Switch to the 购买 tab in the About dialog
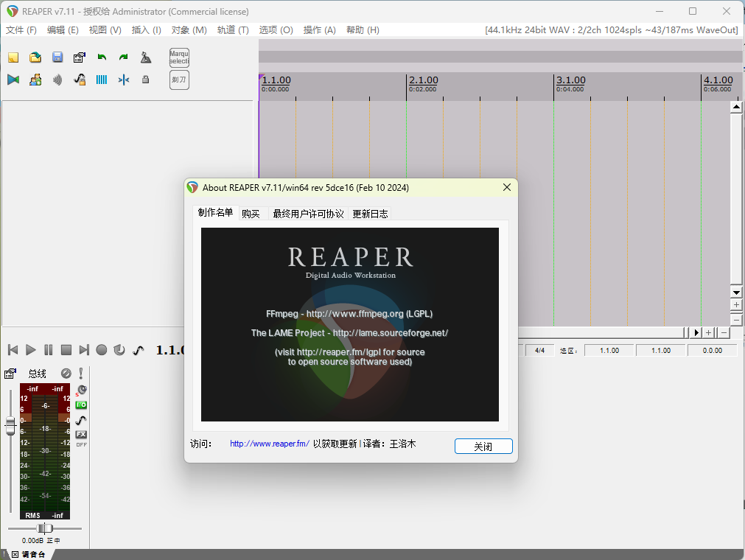Screen dimensions: 745x560 (251, 213)
